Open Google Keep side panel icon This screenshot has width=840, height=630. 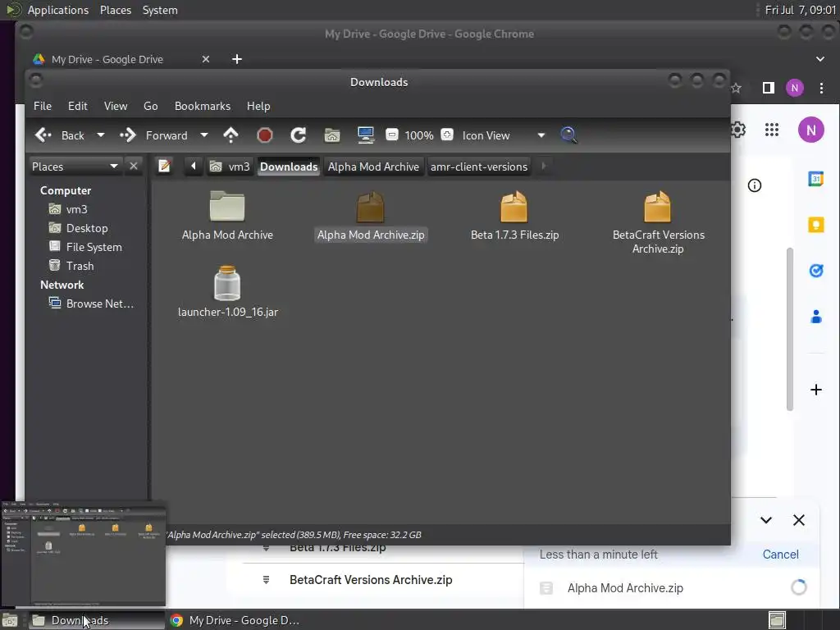coord(816,225)
